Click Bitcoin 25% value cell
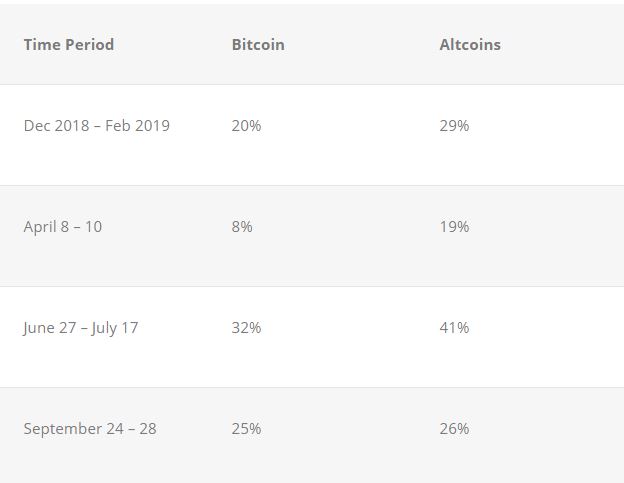 [x=246, y=429]
